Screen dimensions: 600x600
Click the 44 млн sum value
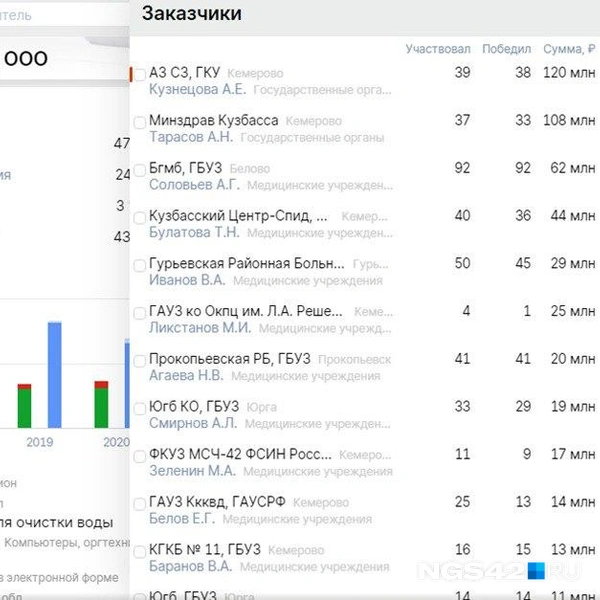tap(573, 215)
